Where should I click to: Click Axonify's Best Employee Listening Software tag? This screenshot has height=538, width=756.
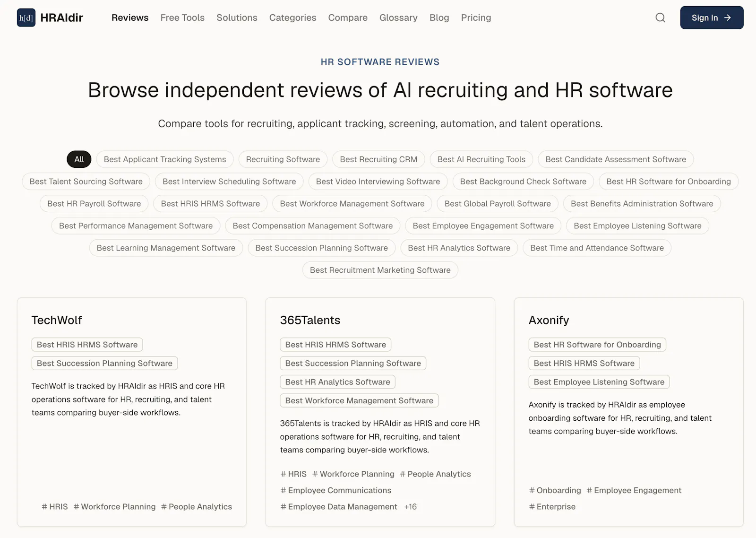tap(599, 382)
